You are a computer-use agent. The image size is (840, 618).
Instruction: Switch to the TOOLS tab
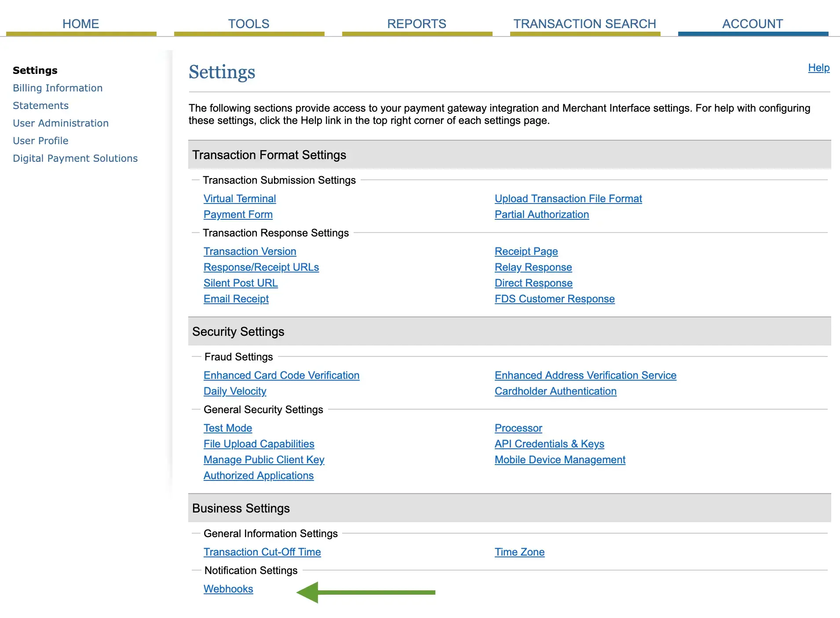pos(249,24)
